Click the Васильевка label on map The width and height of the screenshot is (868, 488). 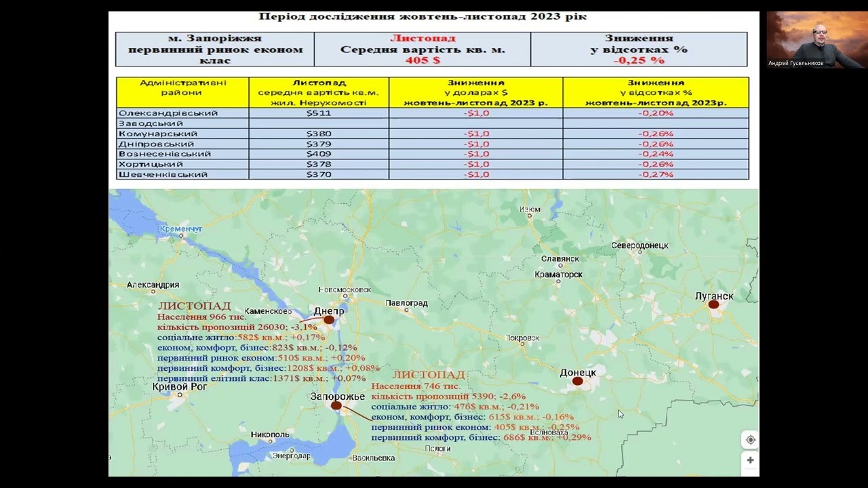[374, 458]
